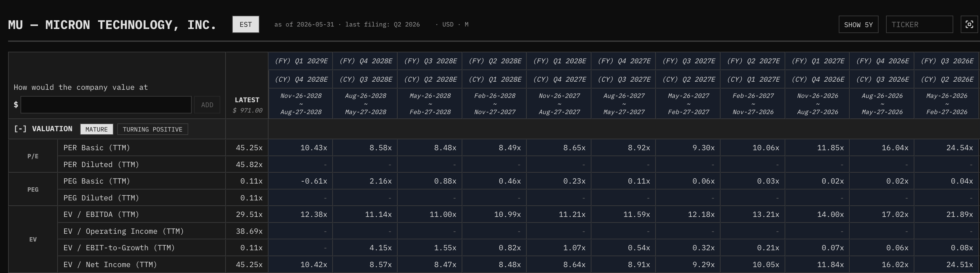This screenshot has width=980, height=273.
Task: Click the last filing: Q2 2026 text
Action: click(x=382, y=24)
